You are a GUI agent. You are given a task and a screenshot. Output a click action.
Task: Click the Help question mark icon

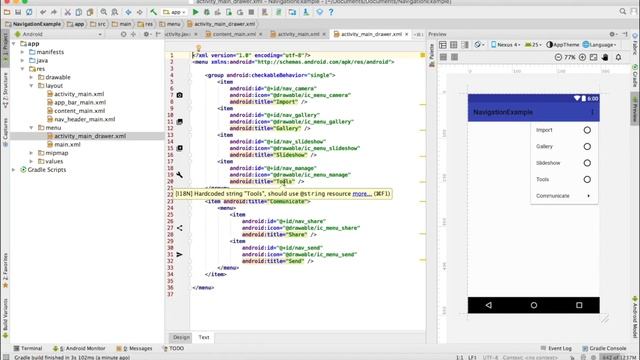tap(331, 12)
